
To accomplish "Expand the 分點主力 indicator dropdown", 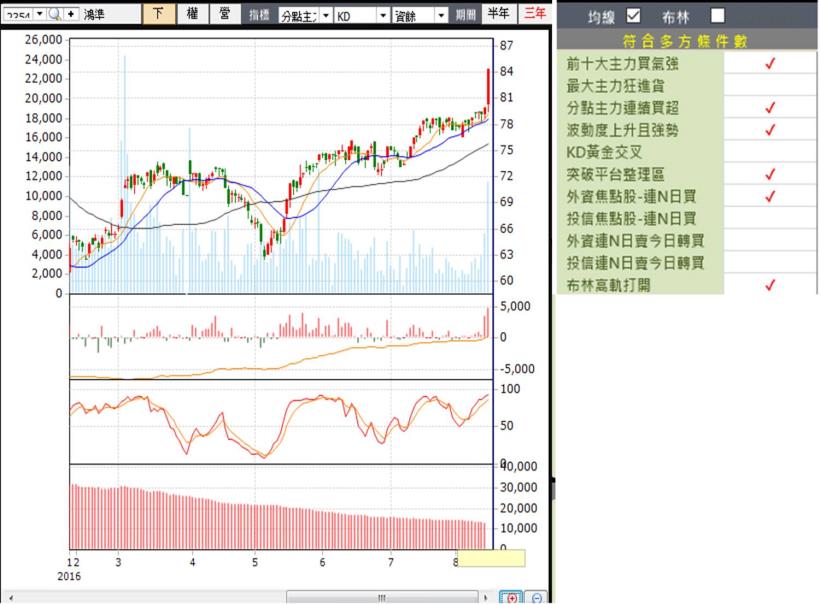I will (325, 15).
